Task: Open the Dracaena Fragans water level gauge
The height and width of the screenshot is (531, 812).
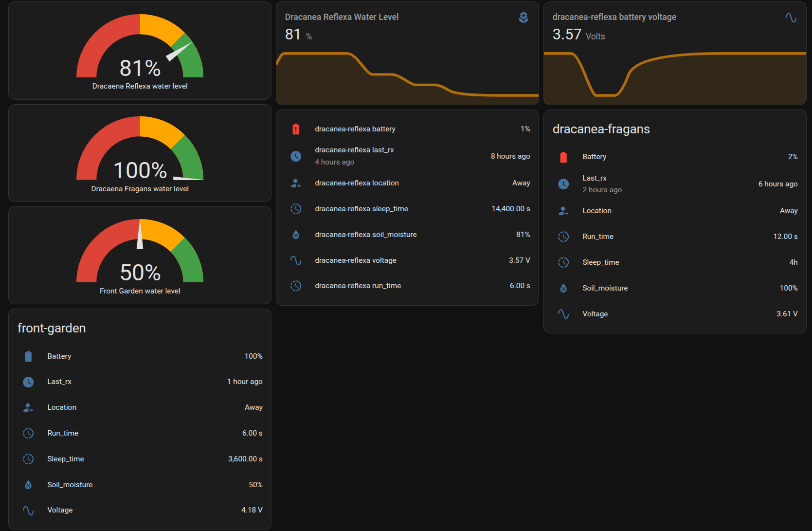Action: [x=140, y=153]
